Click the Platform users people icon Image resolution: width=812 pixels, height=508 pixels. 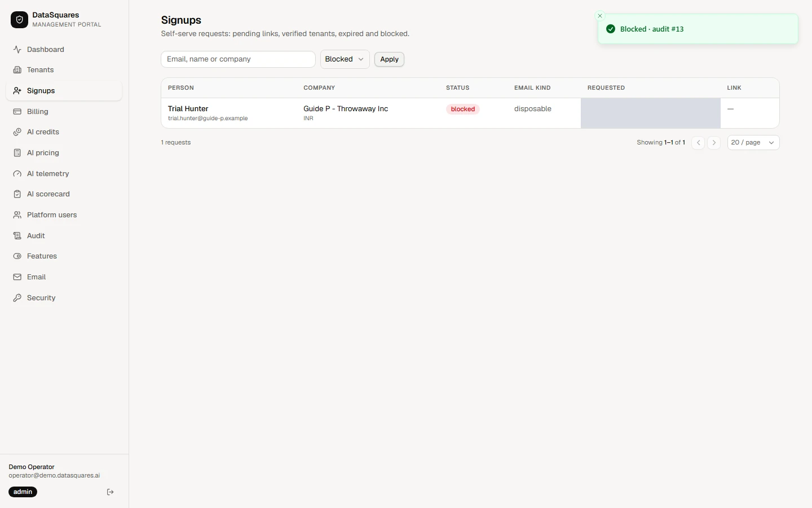click(x=17, y=215)
